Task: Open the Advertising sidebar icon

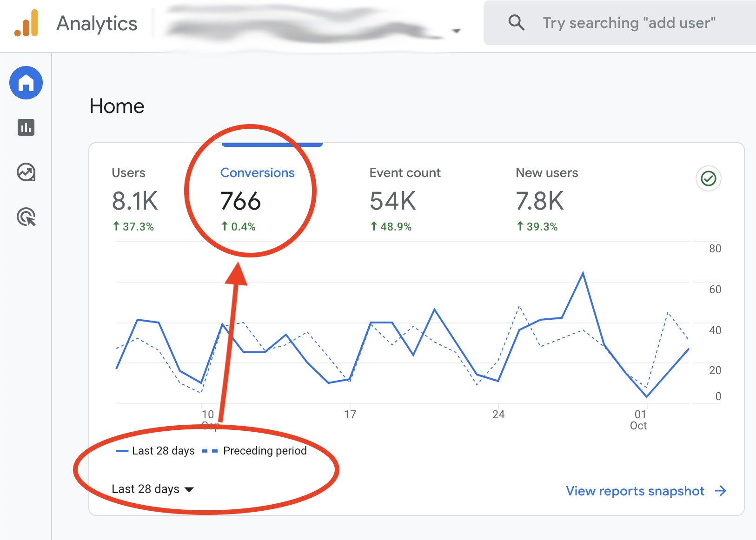Action: (26, 217)
